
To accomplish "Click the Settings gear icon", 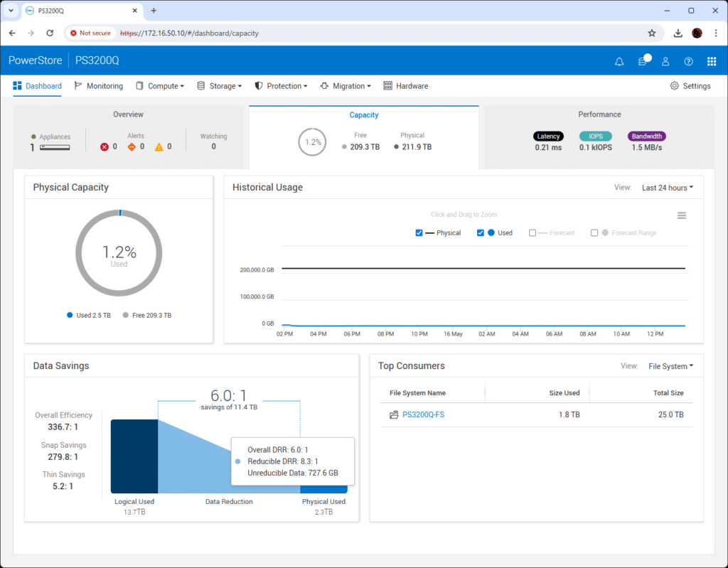I will coord(674,86).
